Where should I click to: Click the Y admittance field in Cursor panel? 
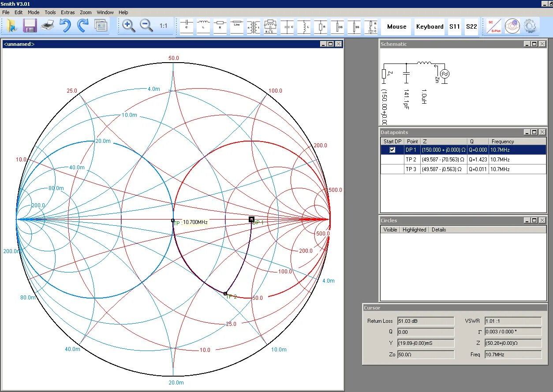tap(426, 343)
